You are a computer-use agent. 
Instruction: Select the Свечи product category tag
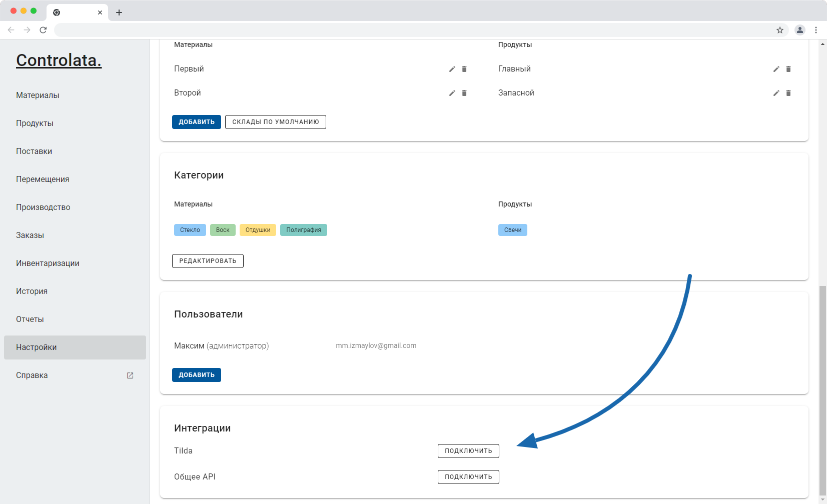click(513, 230)
